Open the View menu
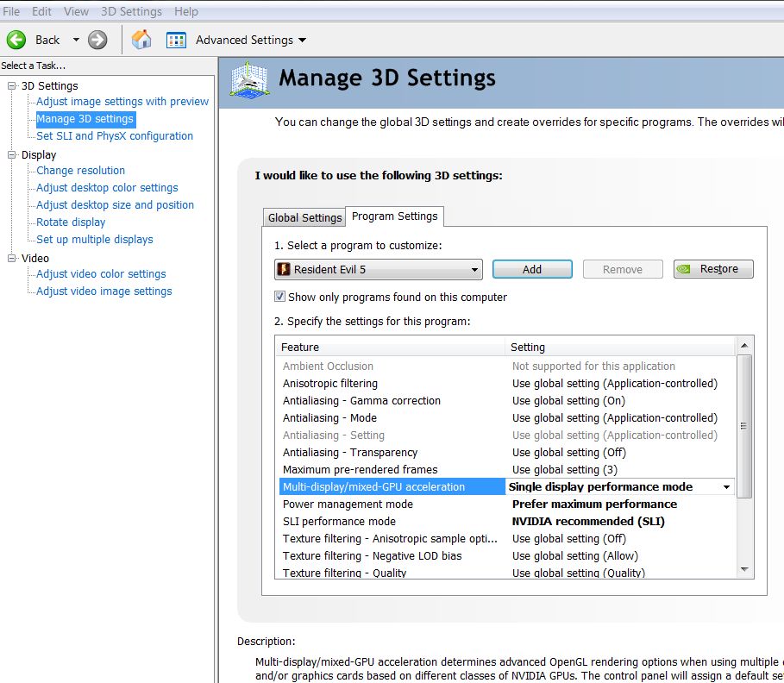Image resolution: width=784 pixels, height=683 pixels. tap(76, 11)
